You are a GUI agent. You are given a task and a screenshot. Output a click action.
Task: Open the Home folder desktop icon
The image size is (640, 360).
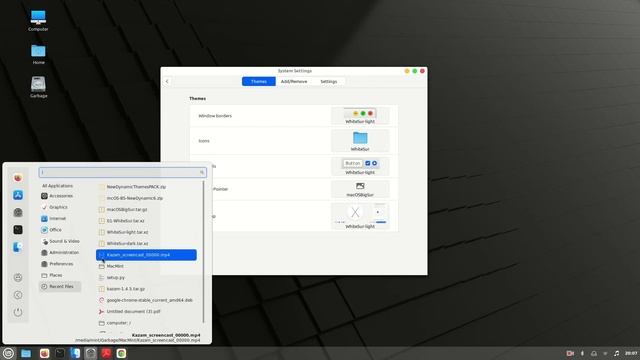point(38,54)
